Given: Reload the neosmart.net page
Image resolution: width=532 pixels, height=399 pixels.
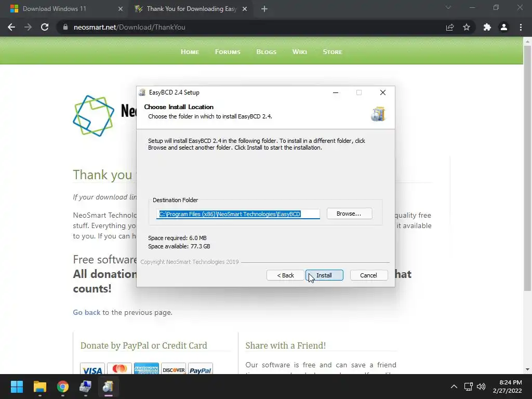Looking at the screenshot, I should (45, 27).
